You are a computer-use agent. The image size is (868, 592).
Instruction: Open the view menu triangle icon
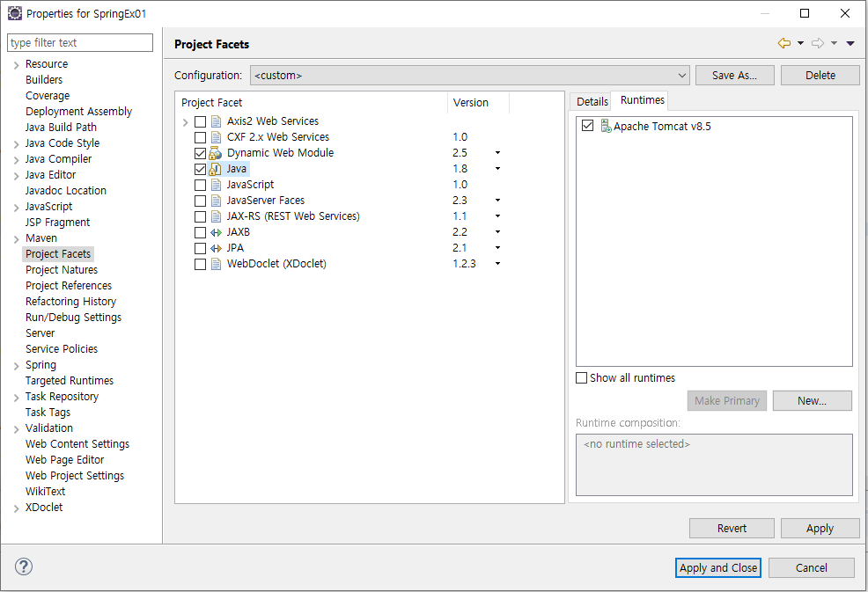(x=850, y=43)
